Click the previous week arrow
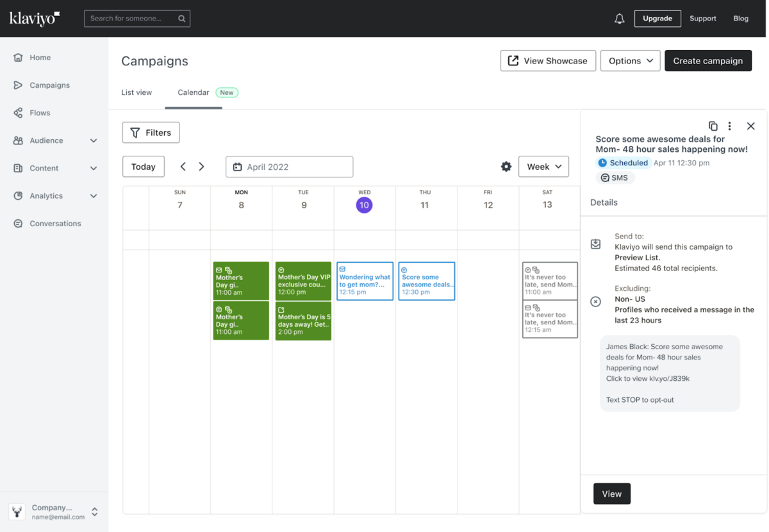The image size is (769, 532). click(x=183, y=166)
